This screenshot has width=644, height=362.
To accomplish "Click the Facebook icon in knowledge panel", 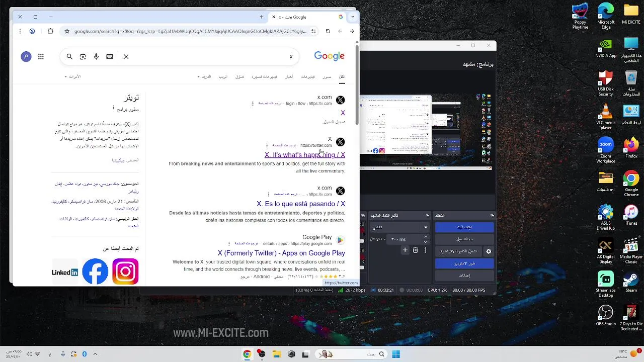I will click(95, 271).
